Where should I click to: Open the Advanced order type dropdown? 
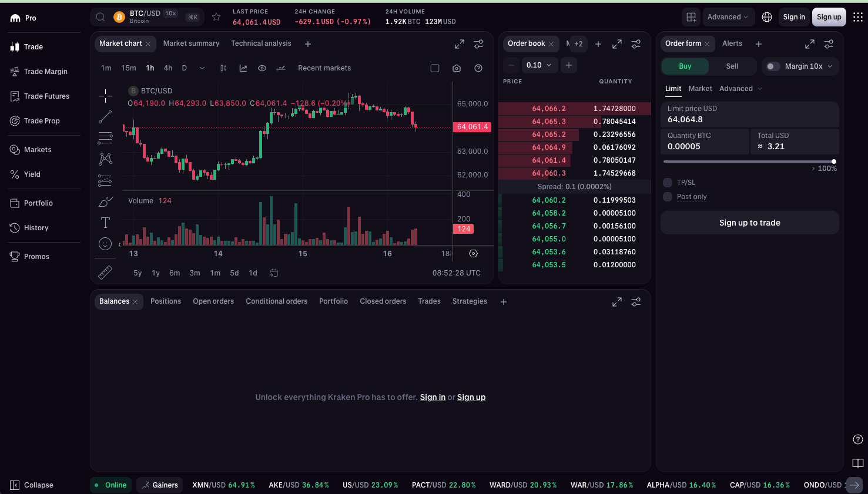click(x=740, y=89)
